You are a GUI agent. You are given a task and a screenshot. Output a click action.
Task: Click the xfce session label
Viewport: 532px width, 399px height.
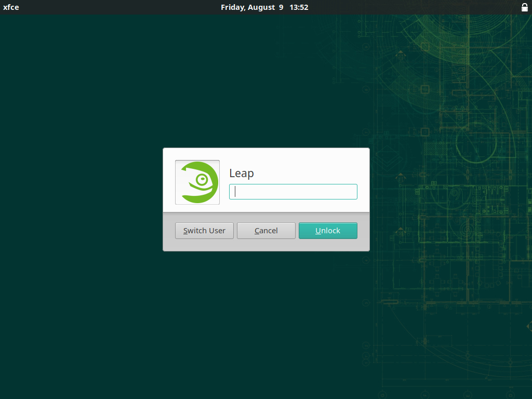[11, 7]
